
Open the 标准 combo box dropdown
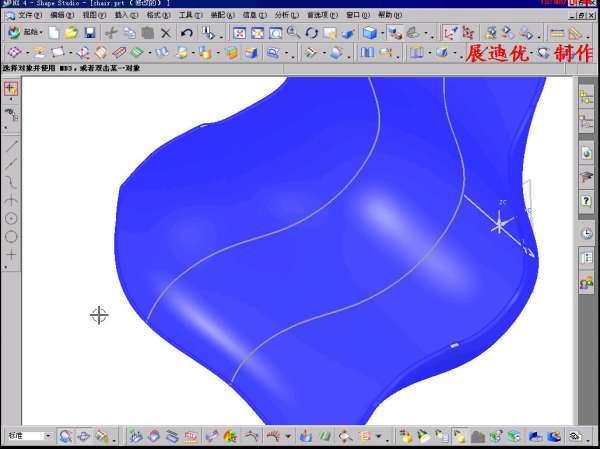tap(48, 436)
